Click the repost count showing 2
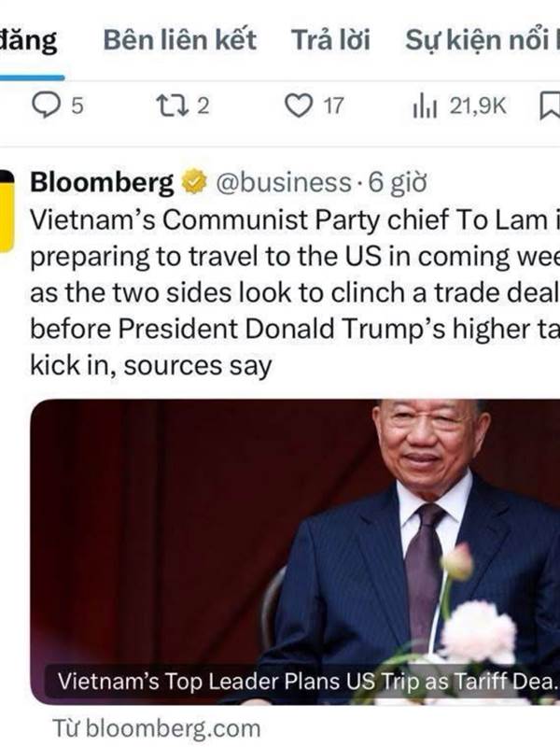Image resolution: width=560 pixels, height=747 pixels. click(203, 106)
